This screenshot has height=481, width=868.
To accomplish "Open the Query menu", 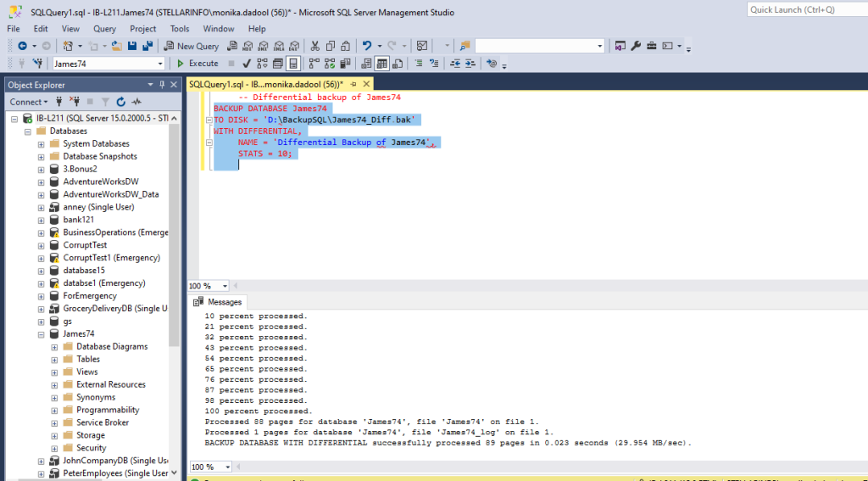I will pyautogui.click(x=104, y=29).
